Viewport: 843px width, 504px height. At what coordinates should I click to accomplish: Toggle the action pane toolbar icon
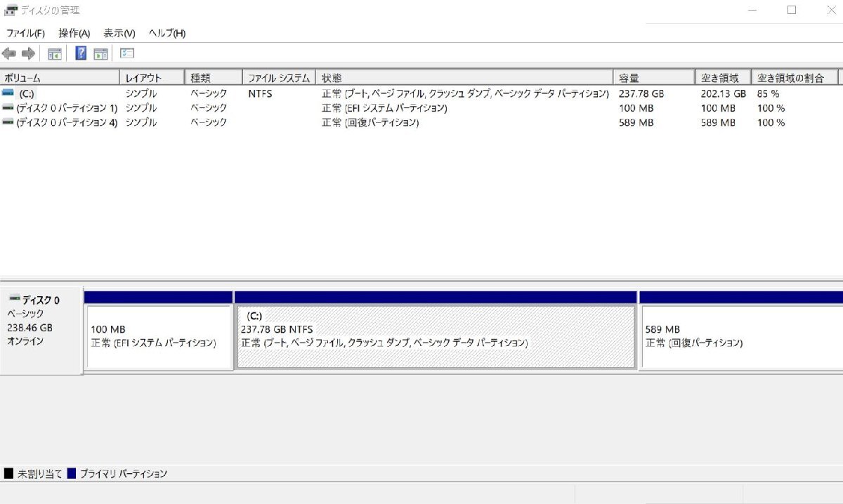point(100,53)
